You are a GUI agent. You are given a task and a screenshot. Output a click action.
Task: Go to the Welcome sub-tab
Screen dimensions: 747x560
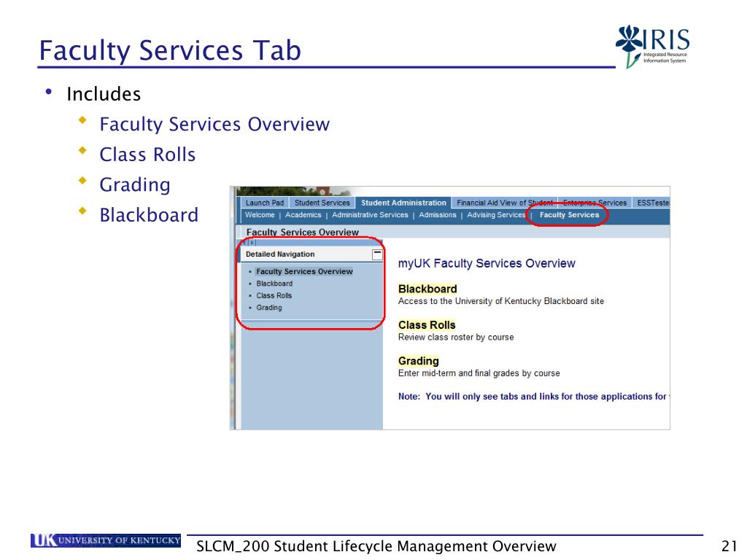point(260,215)
